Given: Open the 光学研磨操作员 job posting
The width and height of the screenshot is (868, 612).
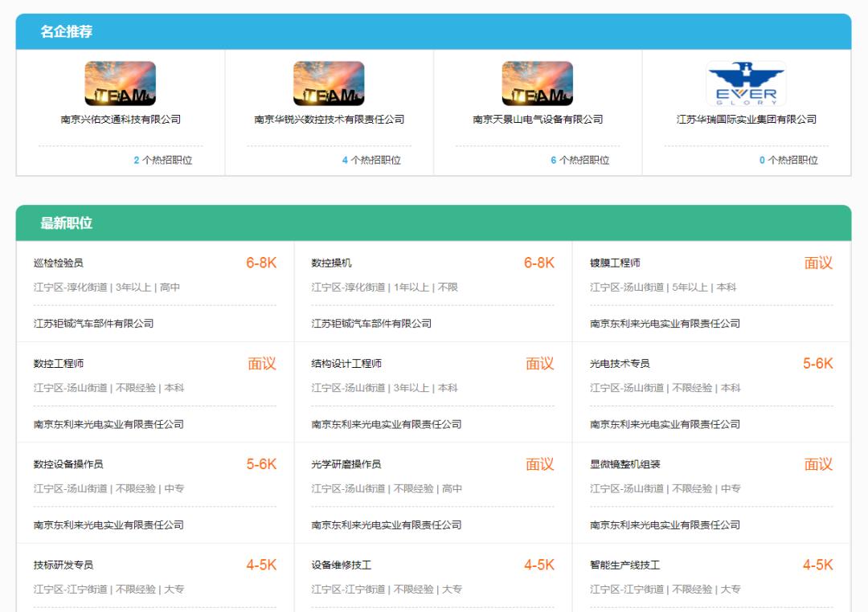Looking at the screenshot, I should pos(346,464).
